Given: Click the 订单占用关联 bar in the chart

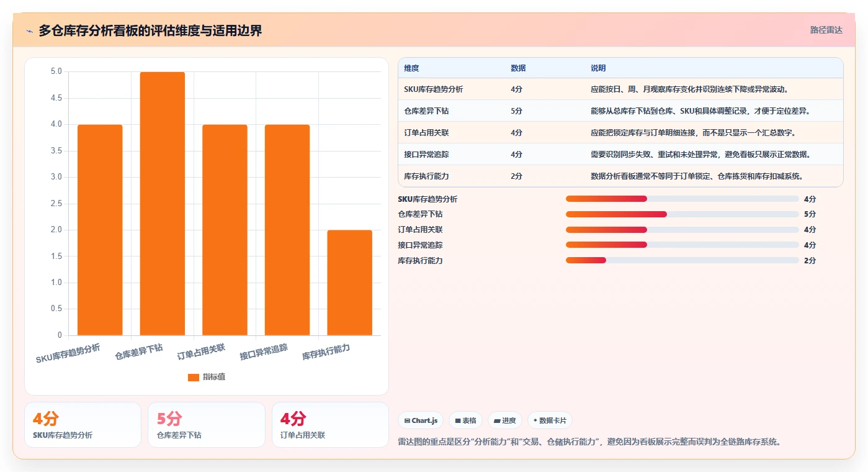Looking at the screenshot, I should tap(225, 230).
